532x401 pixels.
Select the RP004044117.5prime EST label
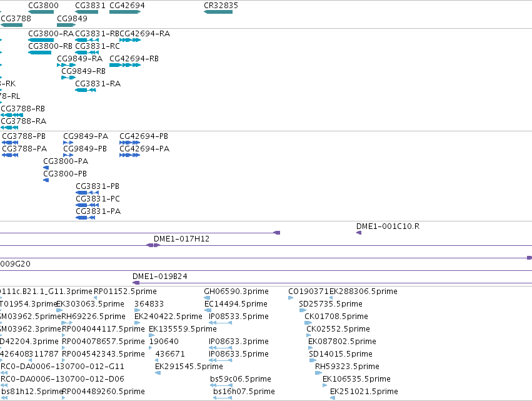pos(103,329)
